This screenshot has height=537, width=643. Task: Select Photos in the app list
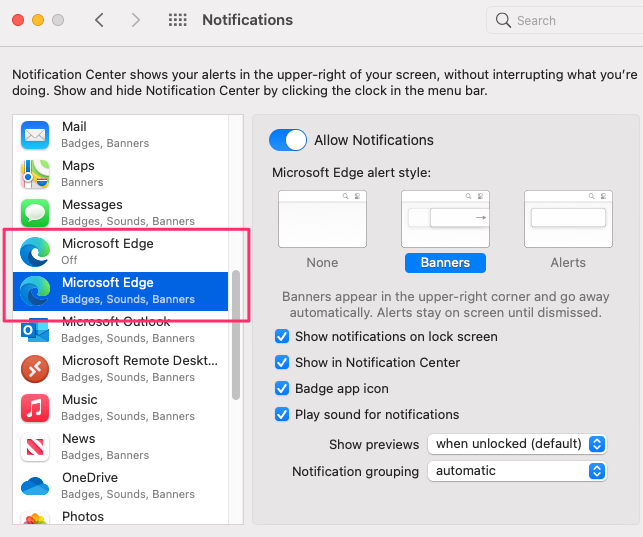coord(120,515)
